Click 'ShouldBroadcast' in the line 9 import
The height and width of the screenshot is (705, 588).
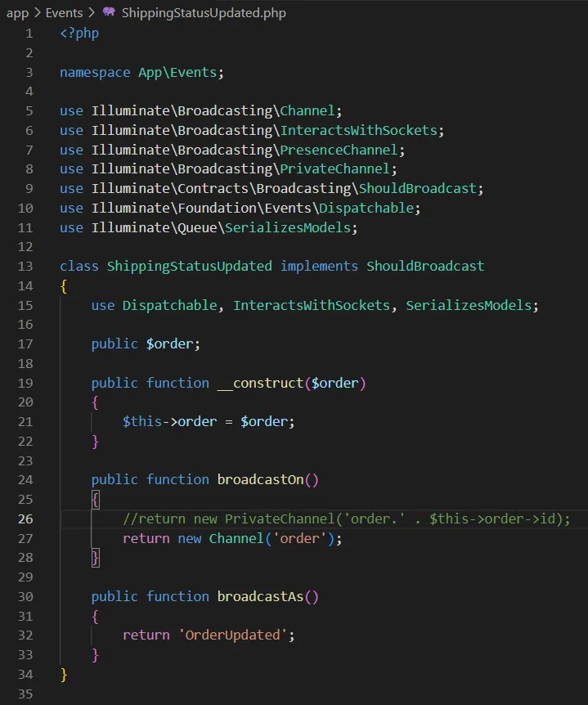point(417,188)
